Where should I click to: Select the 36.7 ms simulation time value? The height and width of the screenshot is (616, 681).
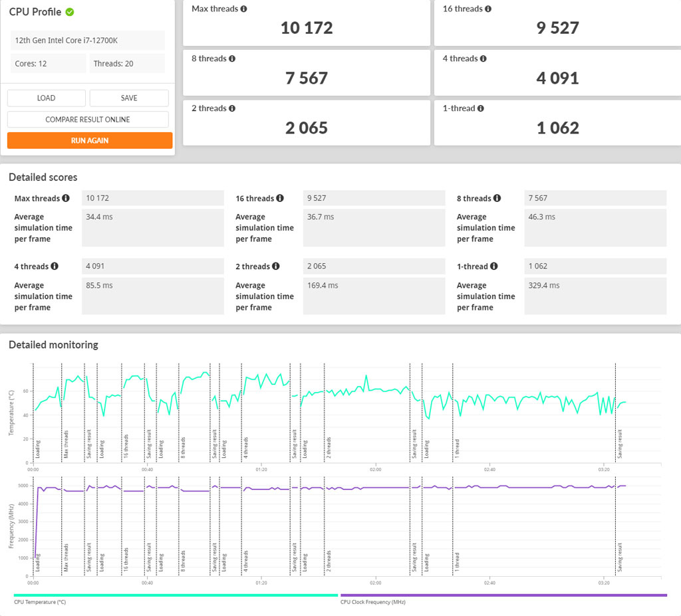374,228
